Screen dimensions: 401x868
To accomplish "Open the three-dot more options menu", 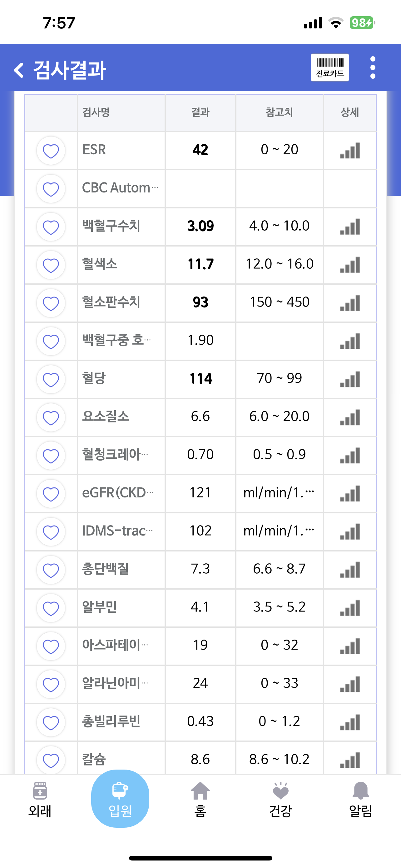I will pyautogui.click(x=372, y=67).
